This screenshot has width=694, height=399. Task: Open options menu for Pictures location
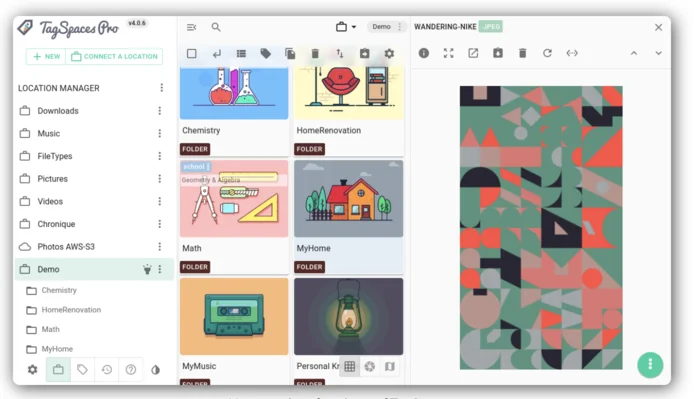[x=160, y=178]
